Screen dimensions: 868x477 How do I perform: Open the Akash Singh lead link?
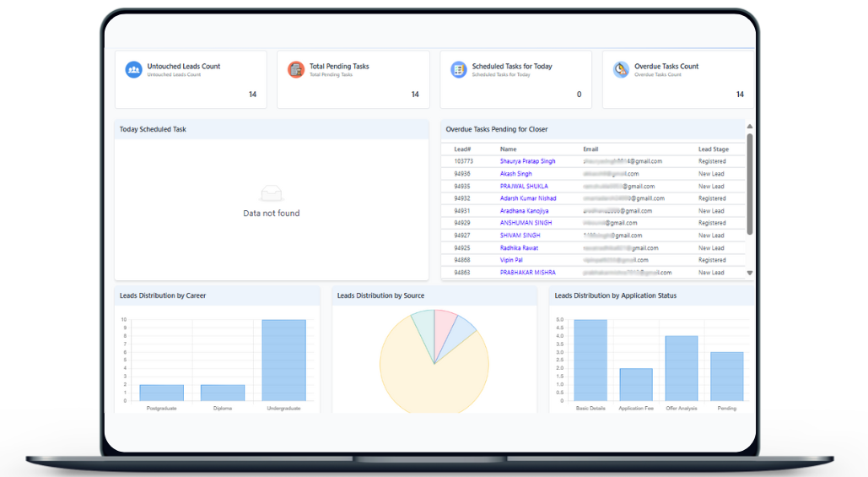[x=515, y=174]
